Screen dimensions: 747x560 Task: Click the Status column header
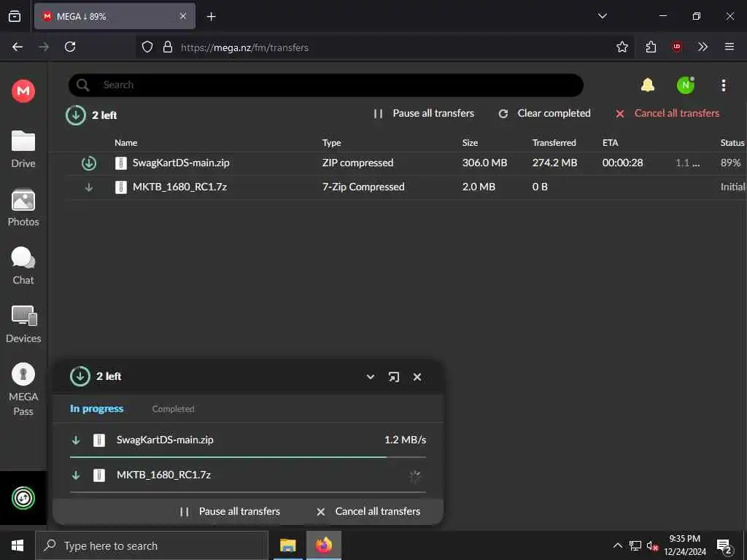point(732,142)
